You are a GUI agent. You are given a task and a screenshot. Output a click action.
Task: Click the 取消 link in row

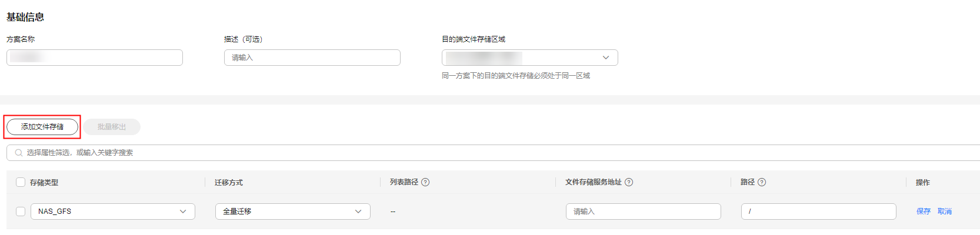tap(945, 211)
